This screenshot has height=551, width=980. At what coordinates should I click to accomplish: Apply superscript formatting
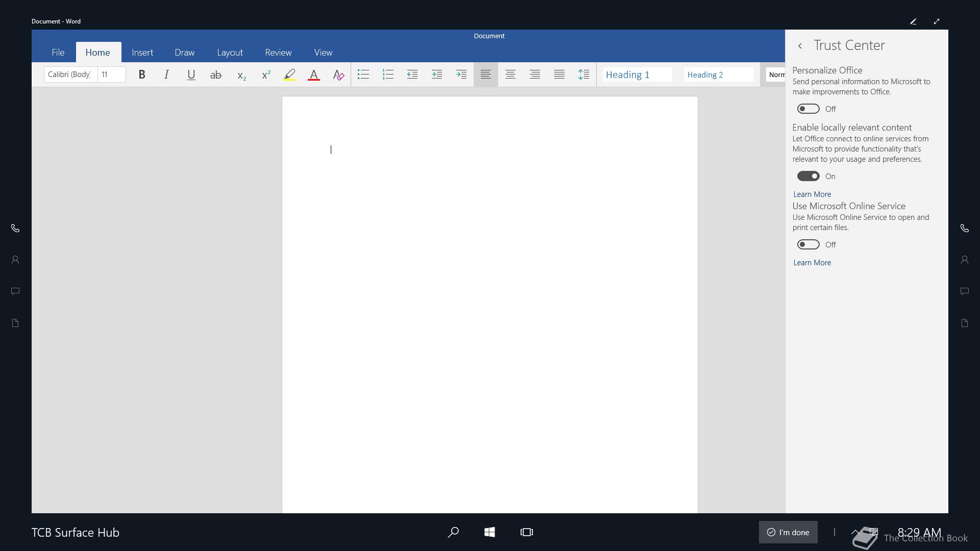266,75
